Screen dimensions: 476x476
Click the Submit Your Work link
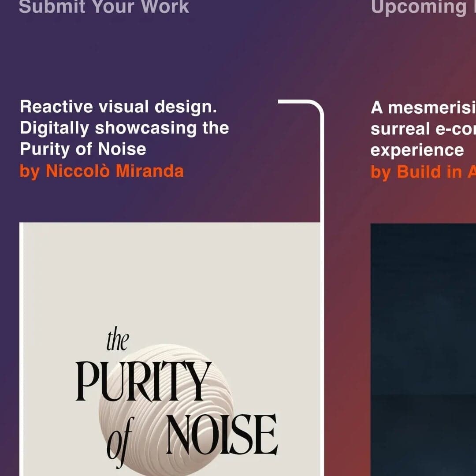tap(104, 7)
